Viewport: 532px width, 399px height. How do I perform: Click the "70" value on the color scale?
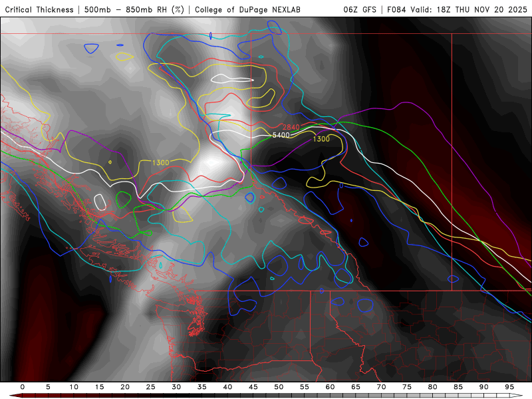(x=381, y=387)
